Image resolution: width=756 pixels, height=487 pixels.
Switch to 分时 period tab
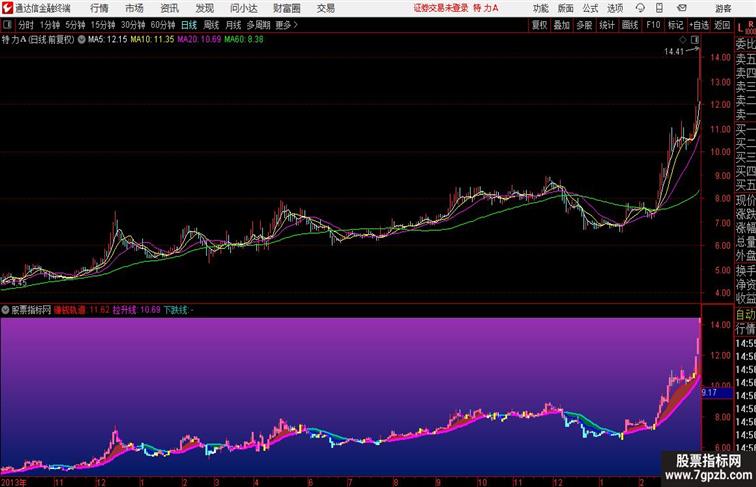click(x=26, y=25)
